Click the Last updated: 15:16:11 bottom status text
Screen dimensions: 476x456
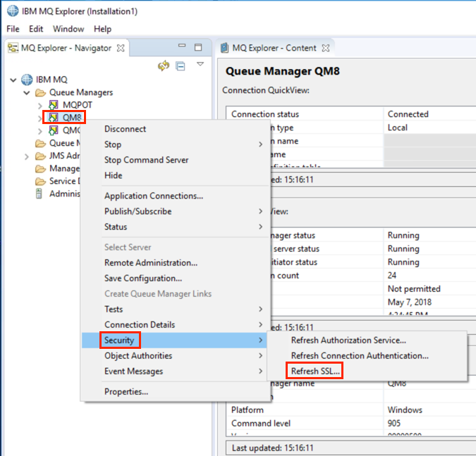(x=273, y=448)
